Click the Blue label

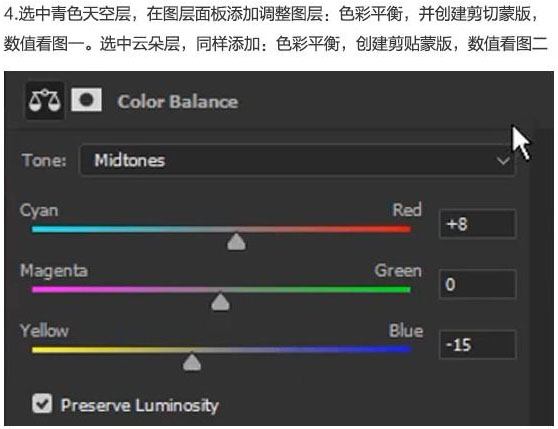tap(406, 330)
